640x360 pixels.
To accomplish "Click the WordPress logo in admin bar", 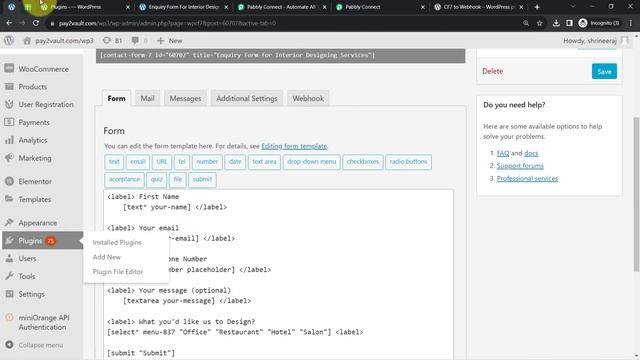I will point(9,40).
